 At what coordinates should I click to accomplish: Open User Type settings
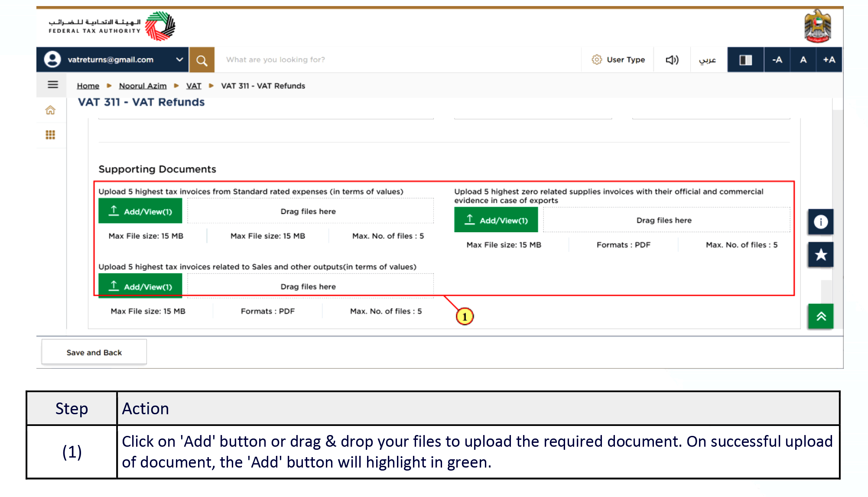click(x=618, y=59)
